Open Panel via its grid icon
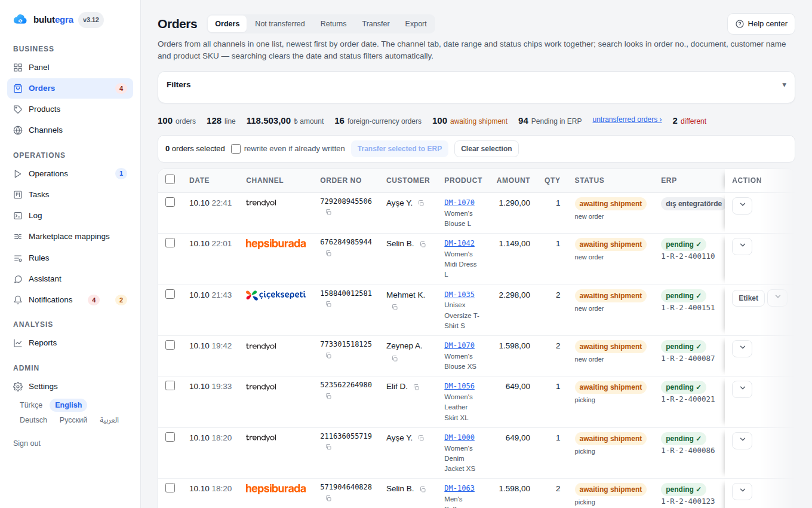Screen dimensions: 812x508 18,68
